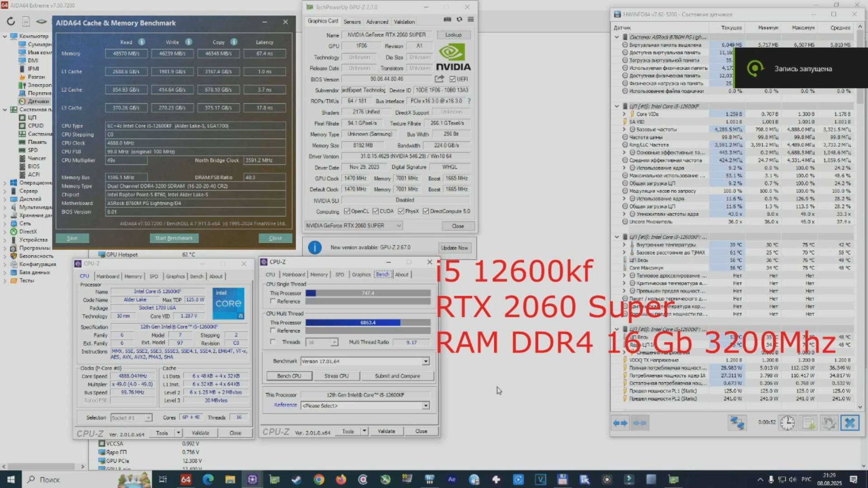Toggle the CUDA checkbox in GPU-Z
The width and height of the screenshot is (868, 488).
[376, 211]
